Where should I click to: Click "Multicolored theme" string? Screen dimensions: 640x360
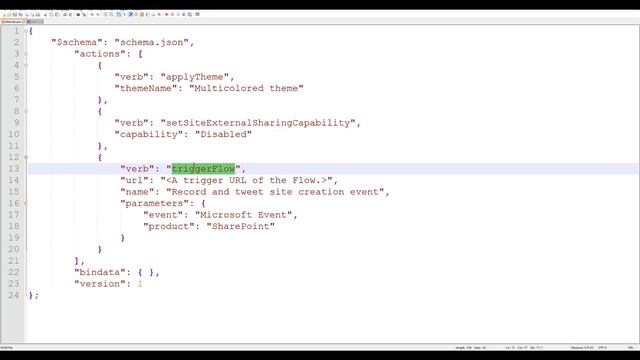point(246,88)
